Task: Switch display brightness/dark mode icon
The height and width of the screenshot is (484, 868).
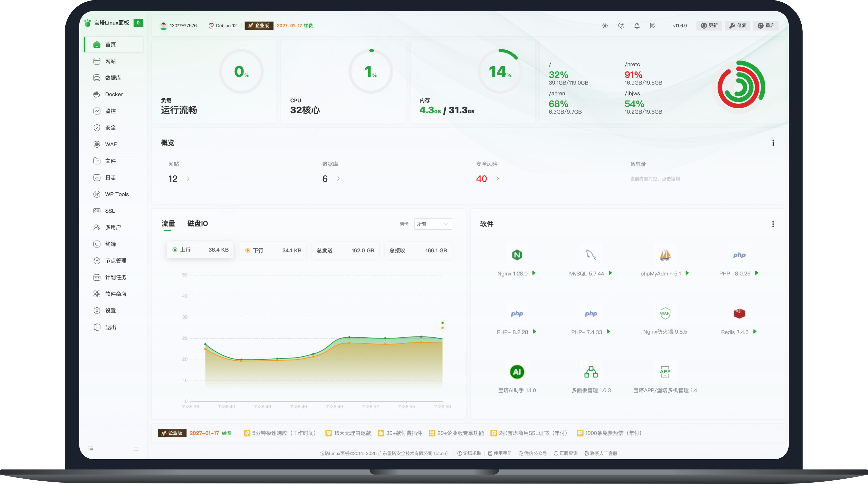Action: [605, 25]
